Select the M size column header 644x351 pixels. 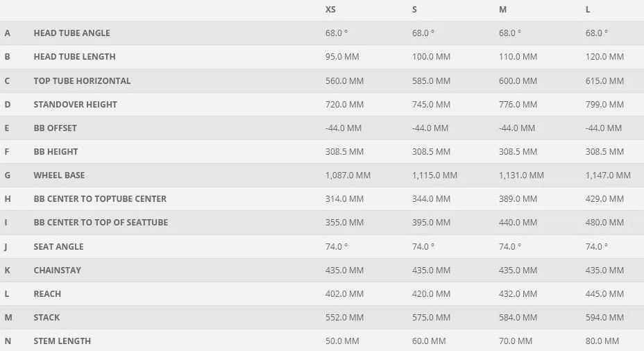tap(502, 10)
